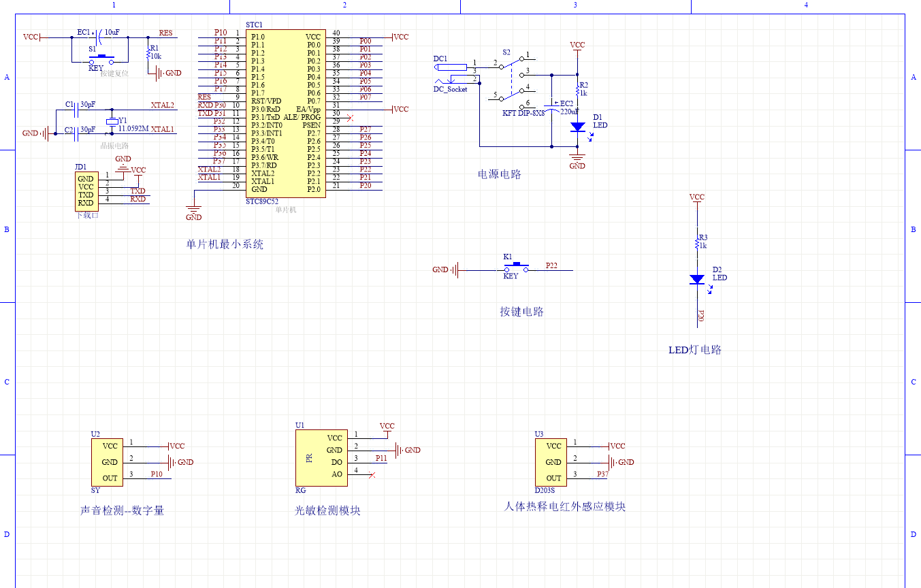Select the U3 D203S PIR sensor block
Image resolution: width=921 pixels, height=588 pixels.
[x=551, y=462]
